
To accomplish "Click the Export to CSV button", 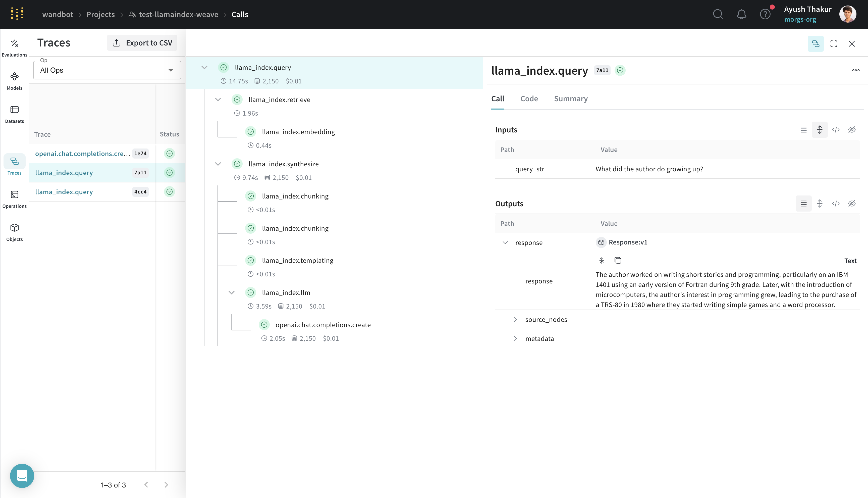I will coord(142,43).
